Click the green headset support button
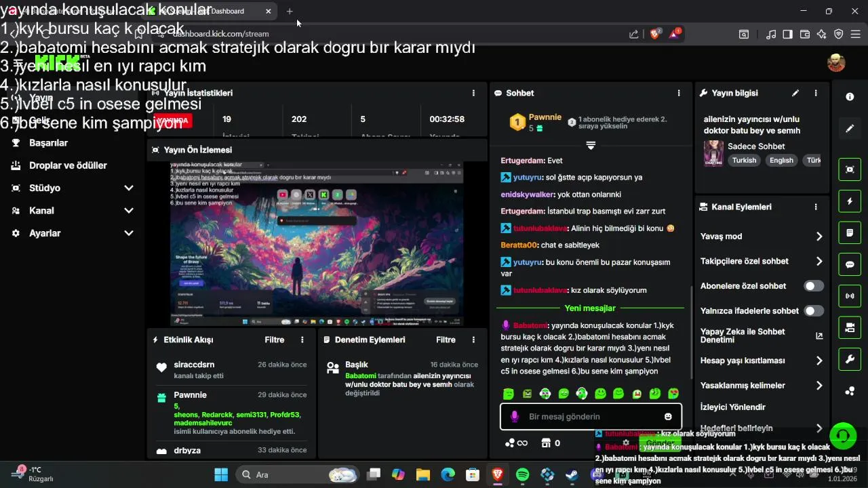 click(x=843, y=436)
